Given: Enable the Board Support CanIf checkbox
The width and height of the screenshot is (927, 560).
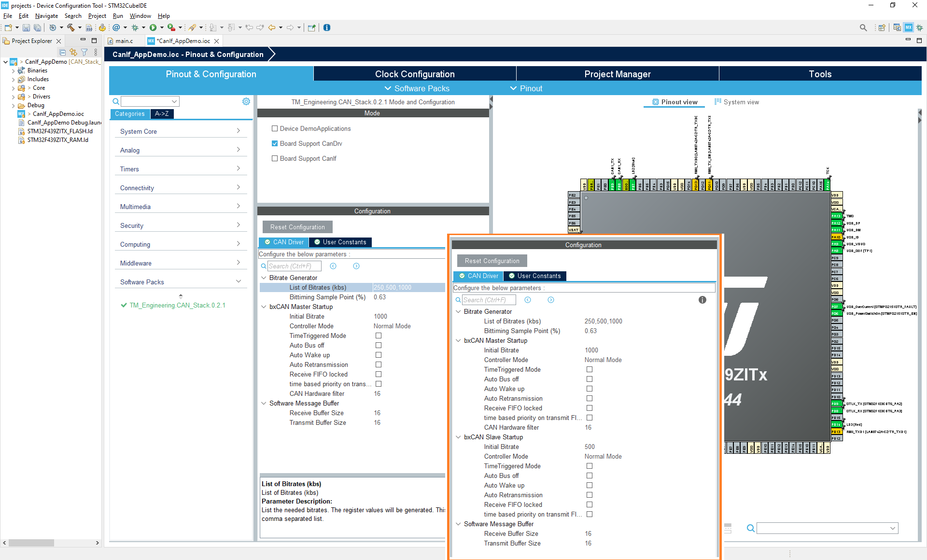Looking at the screenshot, I should 275,158.
